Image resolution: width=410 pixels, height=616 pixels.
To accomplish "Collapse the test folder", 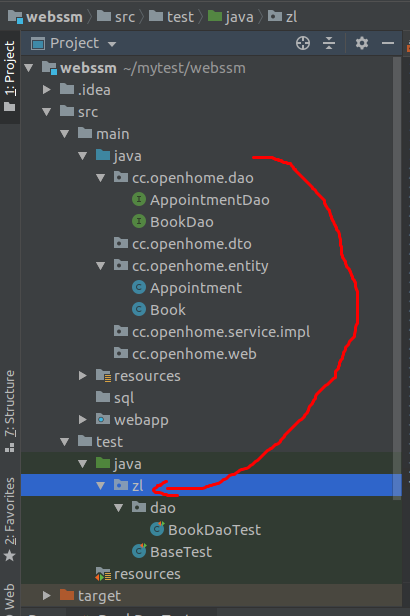I will point(65,442).
